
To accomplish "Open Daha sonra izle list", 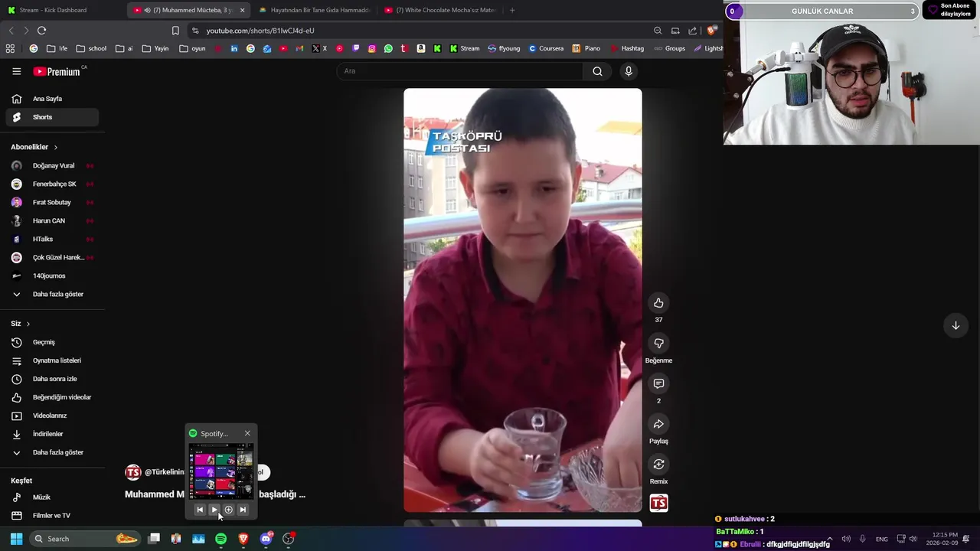I will tap(52, 379).
